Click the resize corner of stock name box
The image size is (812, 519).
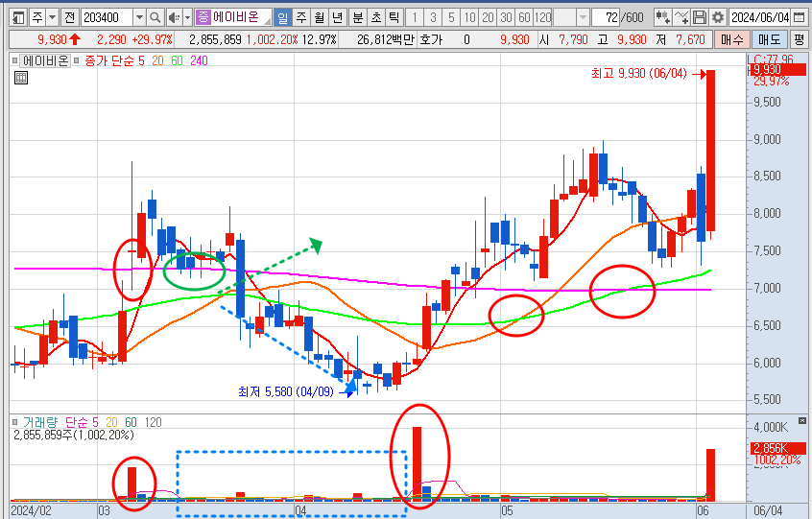[267, 21]
